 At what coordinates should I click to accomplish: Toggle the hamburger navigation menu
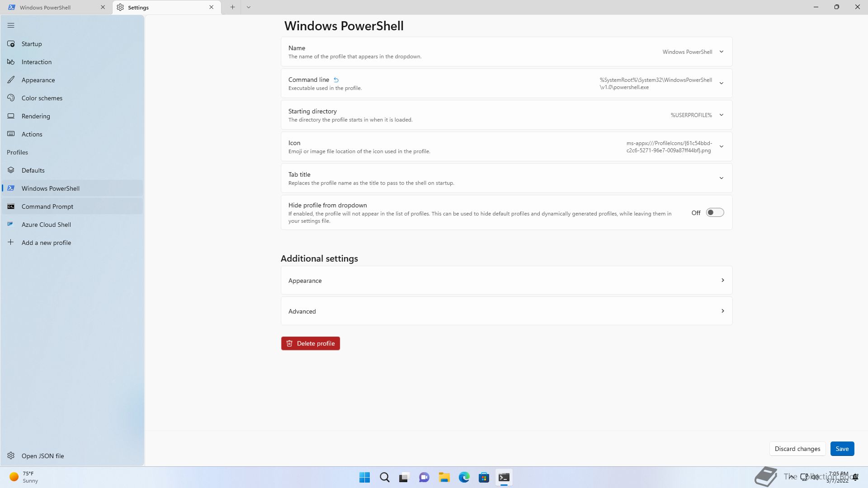[11, 25]
